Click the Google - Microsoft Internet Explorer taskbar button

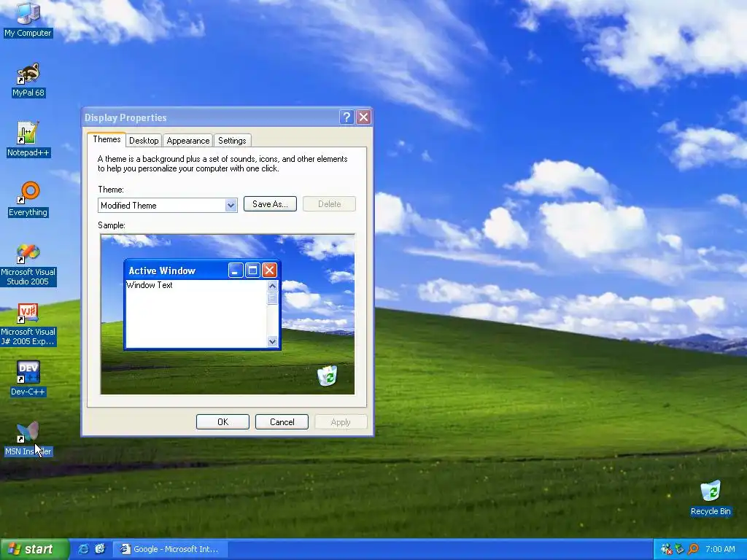(169, 549)
